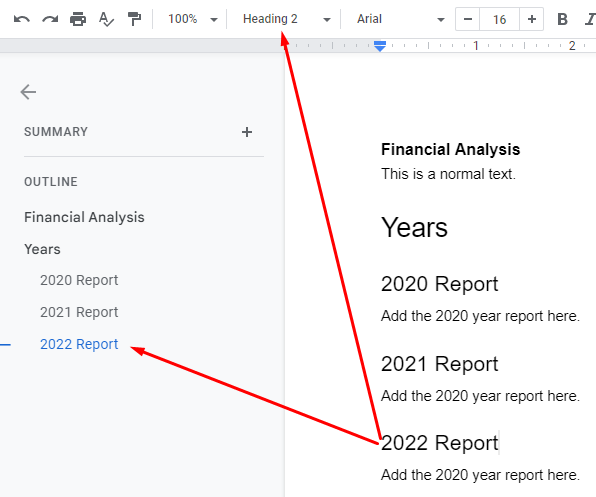
Task: Jump to Financial Analysis in the outline
Action: click(x=84, y=217)
